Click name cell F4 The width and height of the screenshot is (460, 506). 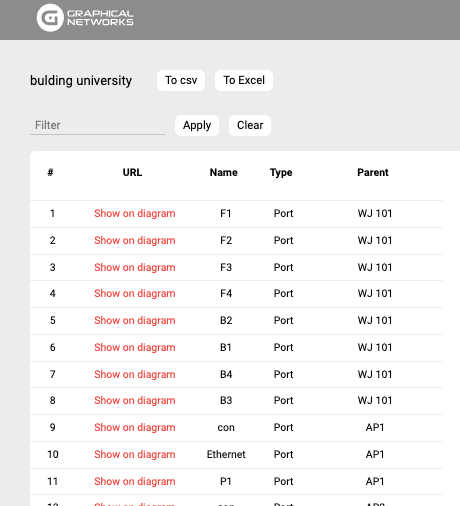[226, 293]
